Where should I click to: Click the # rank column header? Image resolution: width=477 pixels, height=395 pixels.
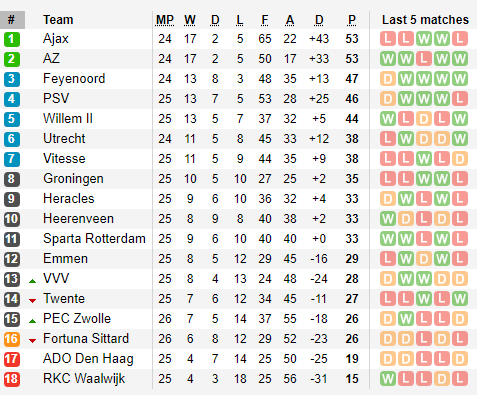(x=12, y=20)
